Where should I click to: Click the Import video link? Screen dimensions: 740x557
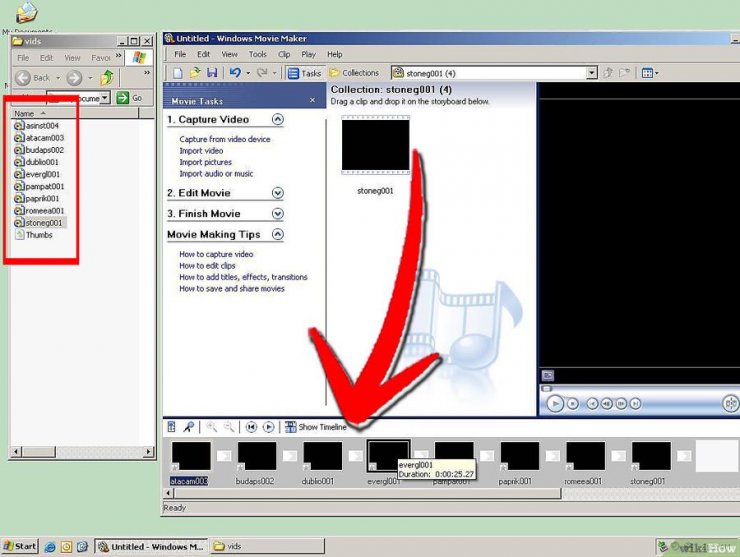click(201, 151)
